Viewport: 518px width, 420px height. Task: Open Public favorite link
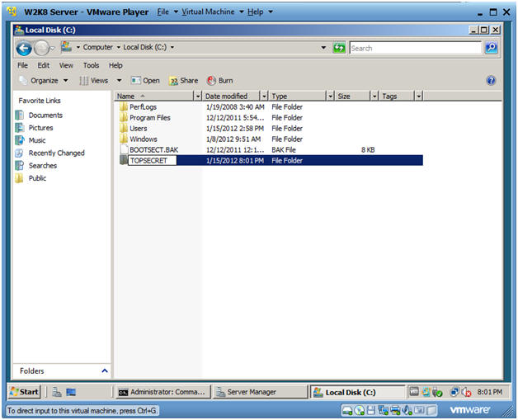[x=37, y=178]
